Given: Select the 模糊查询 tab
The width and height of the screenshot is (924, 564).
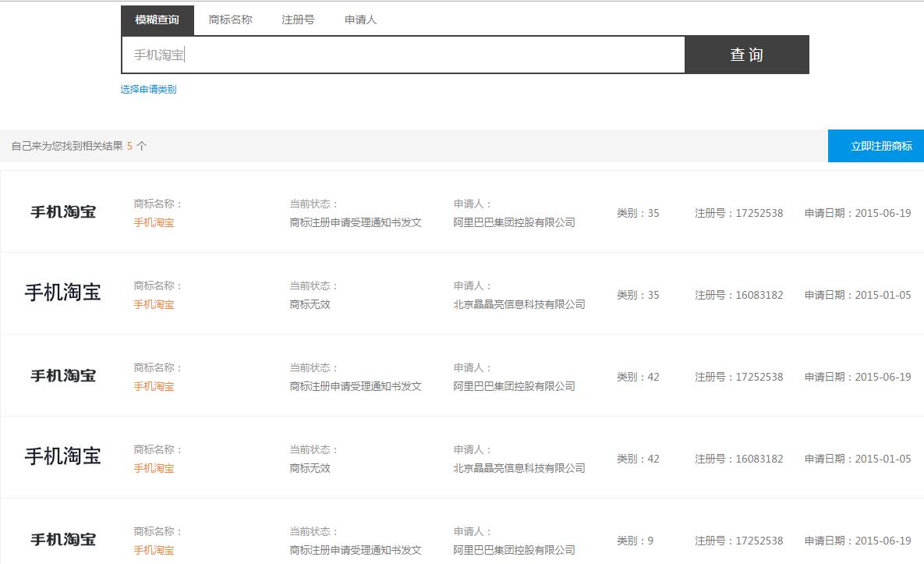Looking at the screenshot, I should click(158, 20).
